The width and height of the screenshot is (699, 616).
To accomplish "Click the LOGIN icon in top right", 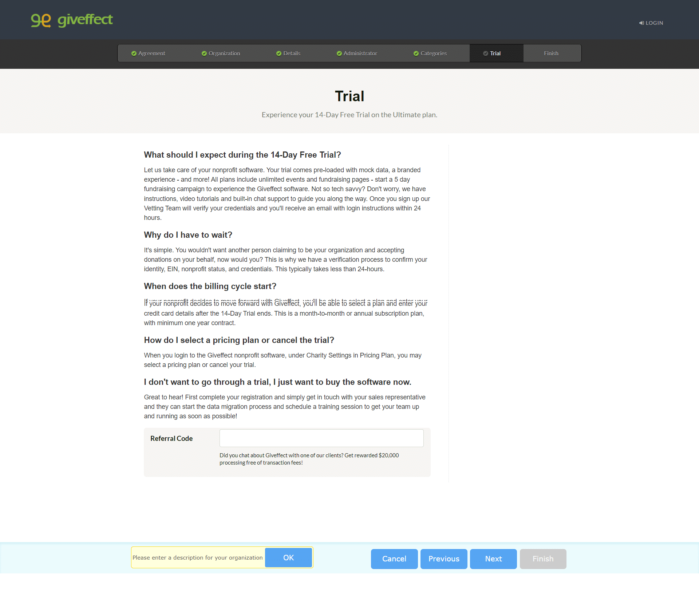I will [644, 23].
